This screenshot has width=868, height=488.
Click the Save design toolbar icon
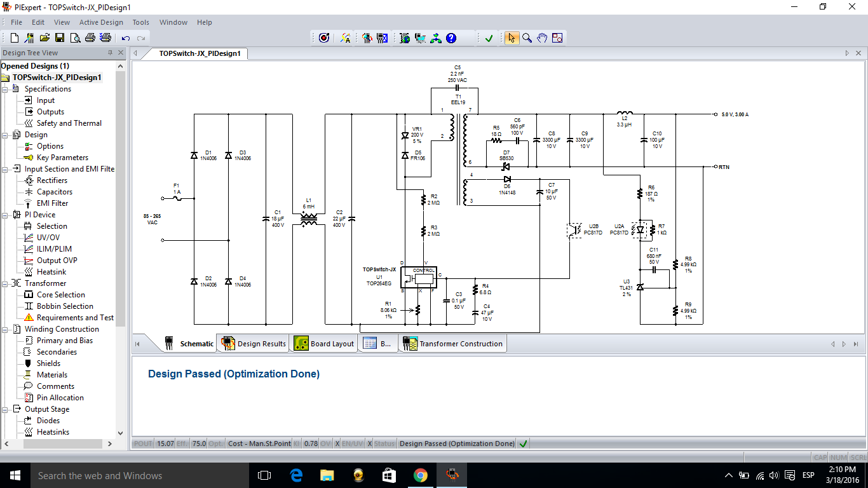[60, 38]
